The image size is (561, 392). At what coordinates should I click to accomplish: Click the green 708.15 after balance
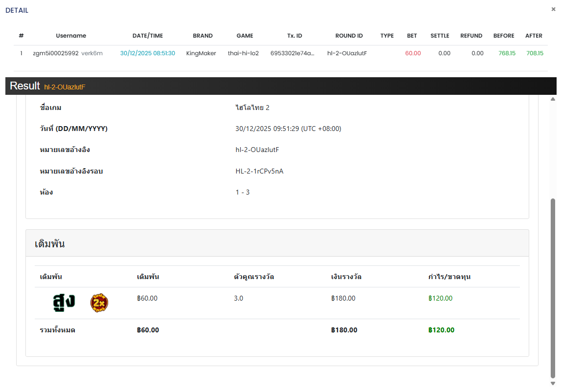coord(534,53)
